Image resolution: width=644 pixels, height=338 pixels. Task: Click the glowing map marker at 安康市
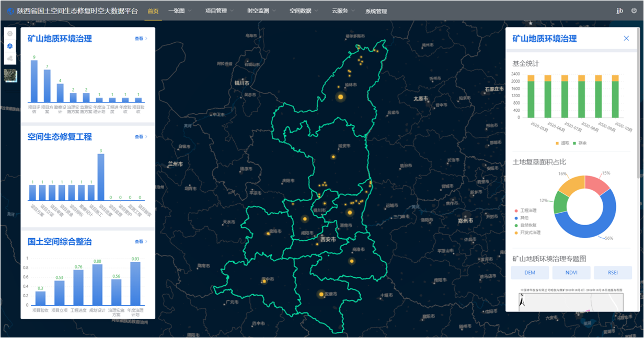(x=321, y=295)
